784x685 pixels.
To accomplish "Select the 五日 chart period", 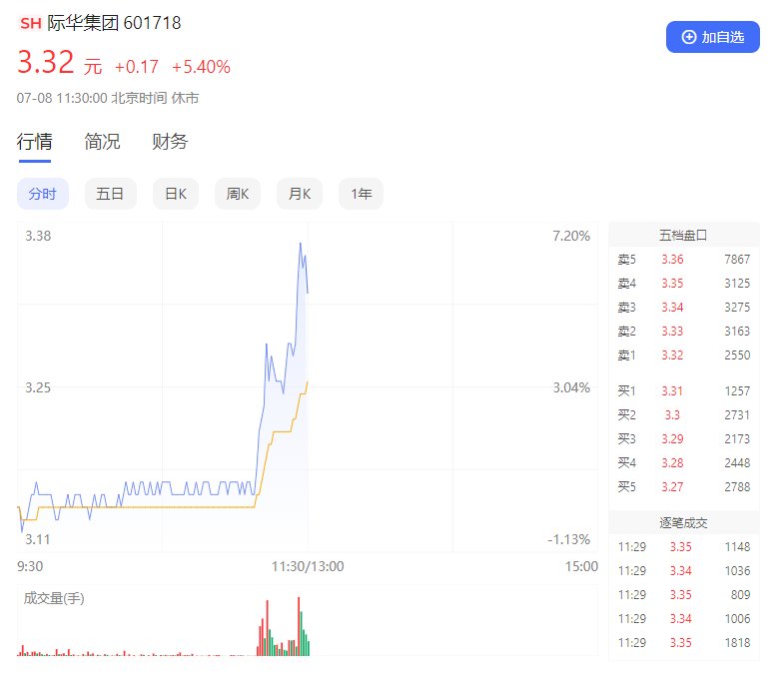I will pos(110,194).
